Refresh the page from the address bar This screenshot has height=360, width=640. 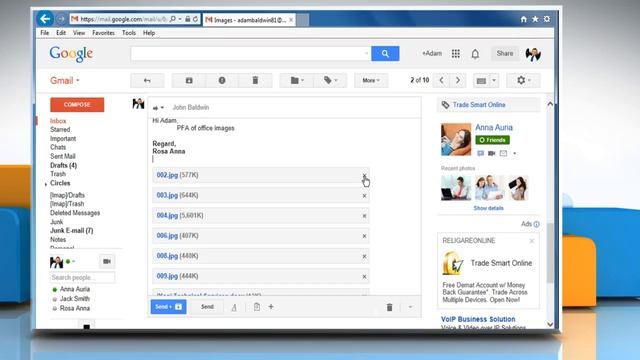[196, 19]
